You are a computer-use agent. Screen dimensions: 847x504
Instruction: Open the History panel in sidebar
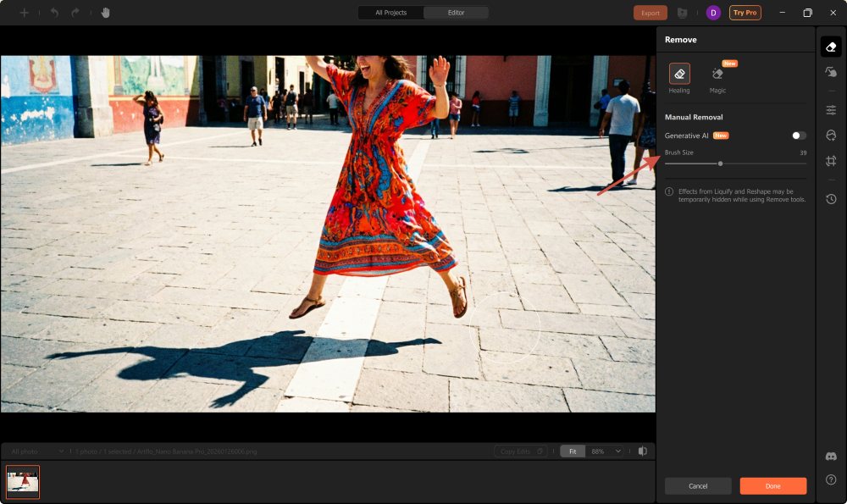(x=831, y=199)
